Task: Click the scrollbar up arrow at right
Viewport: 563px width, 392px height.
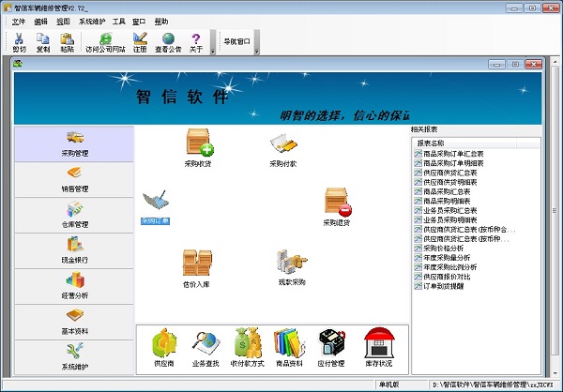Action: point(555,62)
